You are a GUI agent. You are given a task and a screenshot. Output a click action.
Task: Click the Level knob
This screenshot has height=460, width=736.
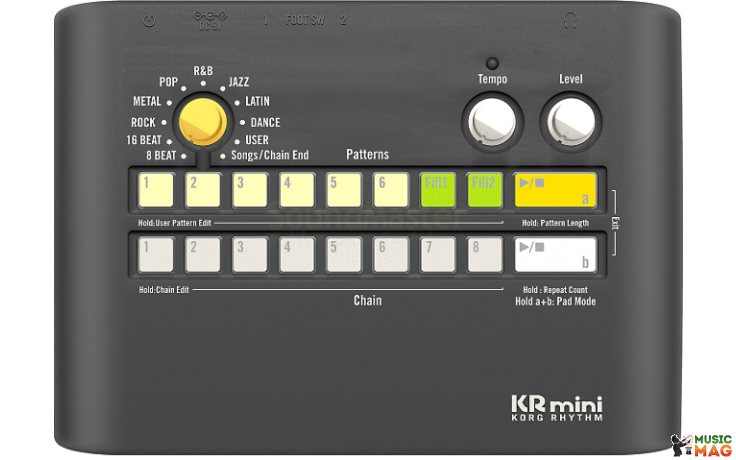coord(571,122)
